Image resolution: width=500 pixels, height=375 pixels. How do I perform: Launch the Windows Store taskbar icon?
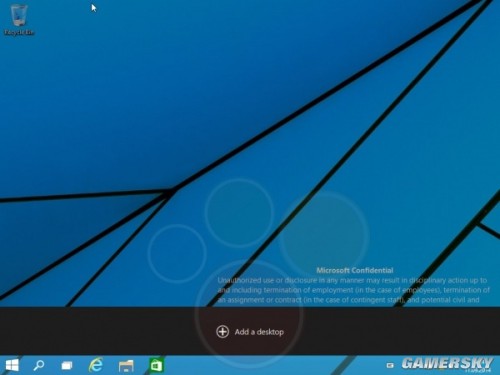coord(156,365)
